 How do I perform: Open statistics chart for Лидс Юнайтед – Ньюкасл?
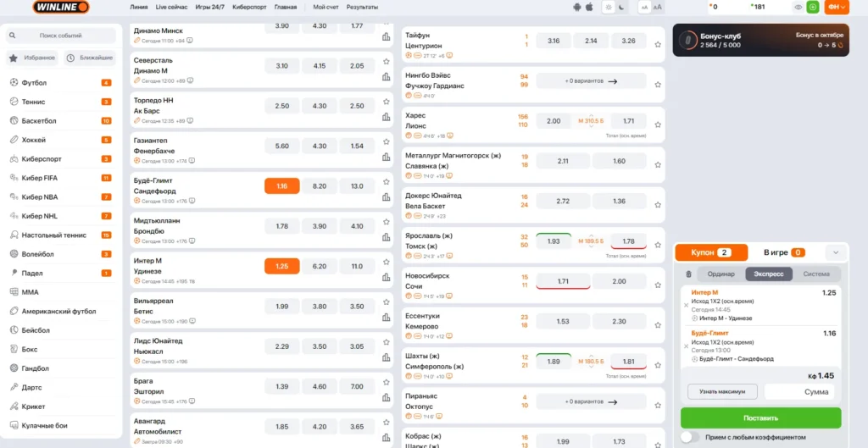click(x=386, y=357)
